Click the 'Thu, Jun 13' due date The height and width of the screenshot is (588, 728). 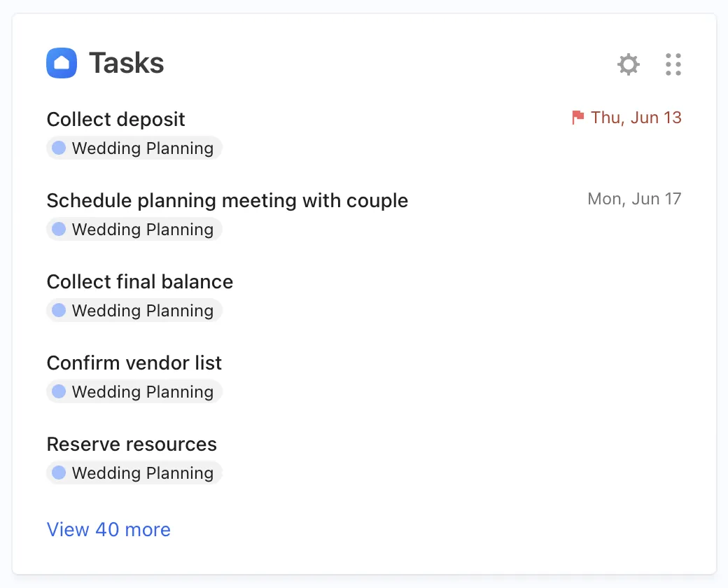[636, 118]
